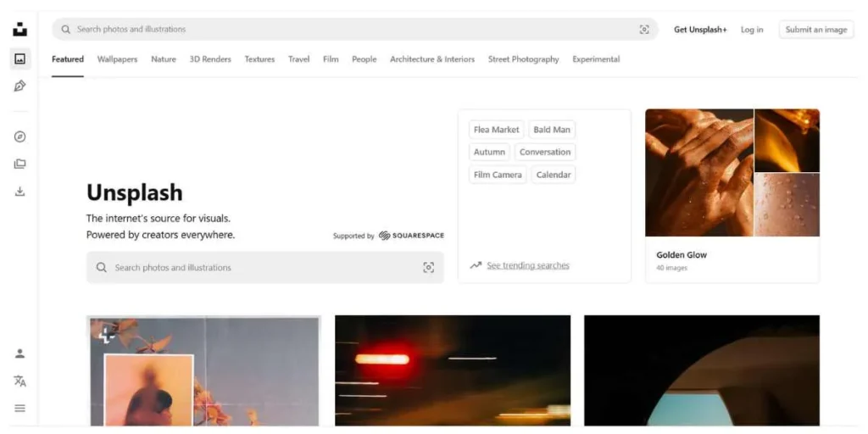Click the Squarespace logo
This screenshot has width=868, height=434.
411,236
